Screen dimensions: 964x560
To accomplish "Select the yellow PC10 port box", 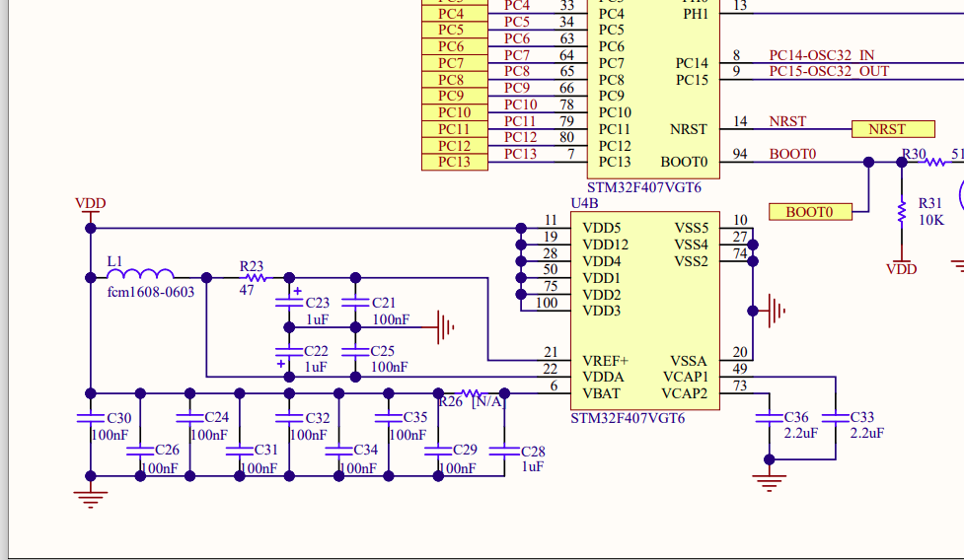I will pos(454,112).
